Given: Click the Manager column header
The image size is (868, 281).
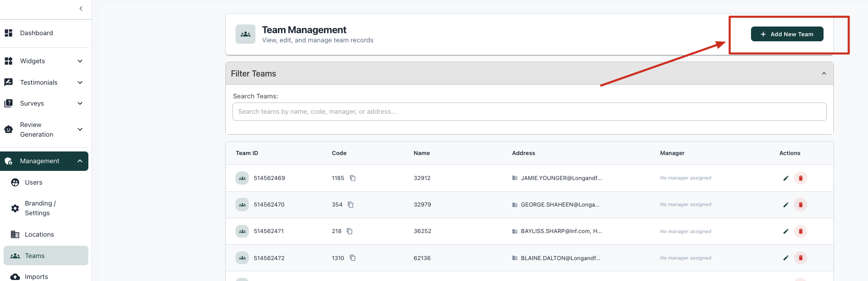Looking at the screenshot, I should pyautogui.click(x=672, y=153).
